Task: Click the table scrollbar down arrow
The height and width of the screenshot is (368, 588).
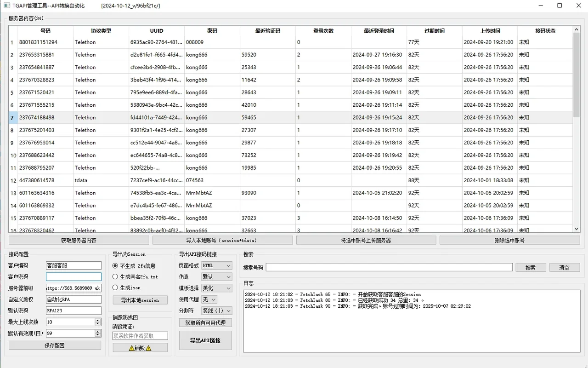Action: coord(577,229)
